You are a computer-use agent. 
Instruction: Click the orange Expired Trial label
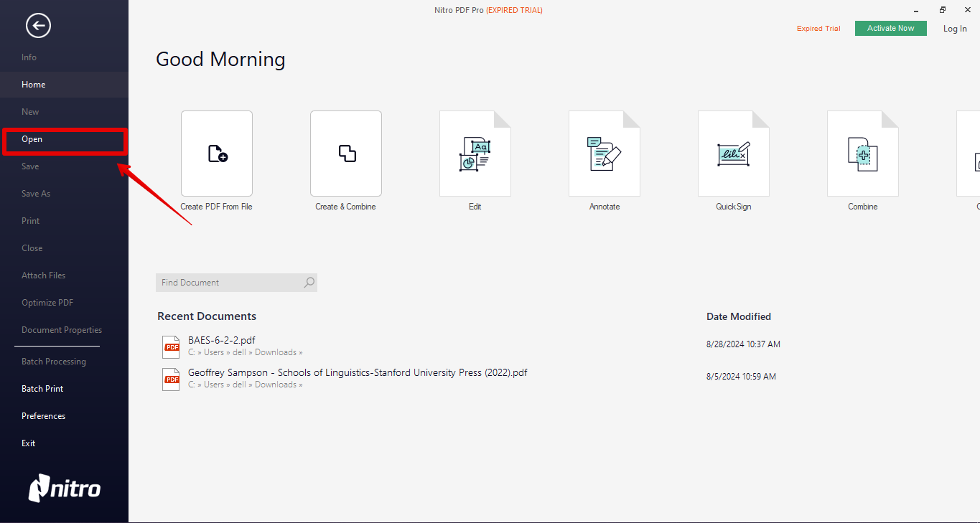[818, 29]
